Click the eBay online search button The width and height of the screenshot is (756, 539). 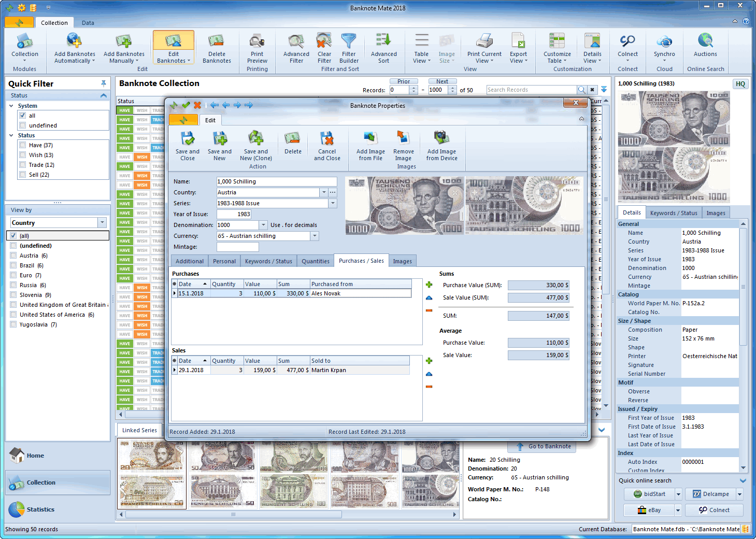(649, 510)
